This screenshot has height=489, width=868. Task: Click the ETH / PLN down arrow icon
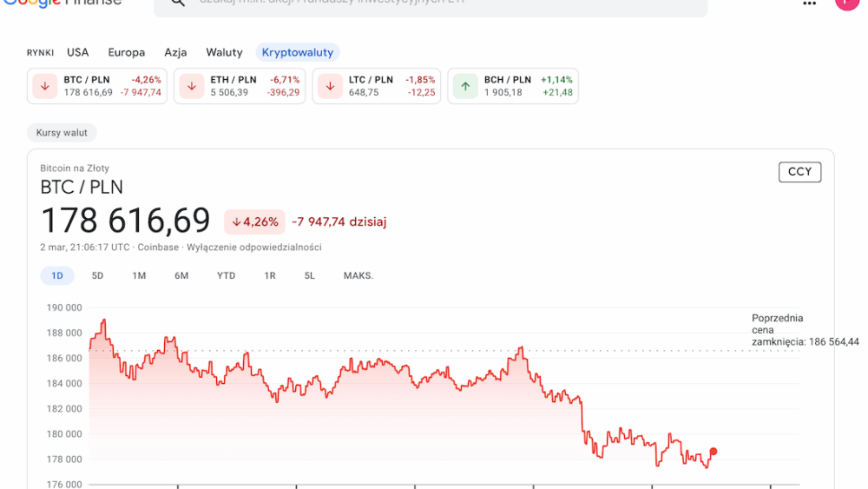point(192,86)
